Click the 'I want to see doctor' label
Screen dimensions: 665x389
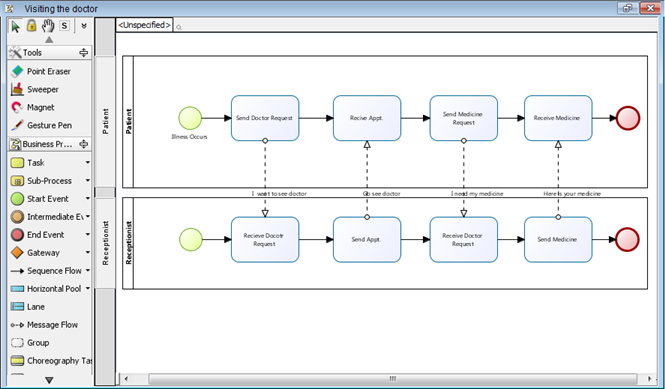pyautogui.click(x=279, y=193)
